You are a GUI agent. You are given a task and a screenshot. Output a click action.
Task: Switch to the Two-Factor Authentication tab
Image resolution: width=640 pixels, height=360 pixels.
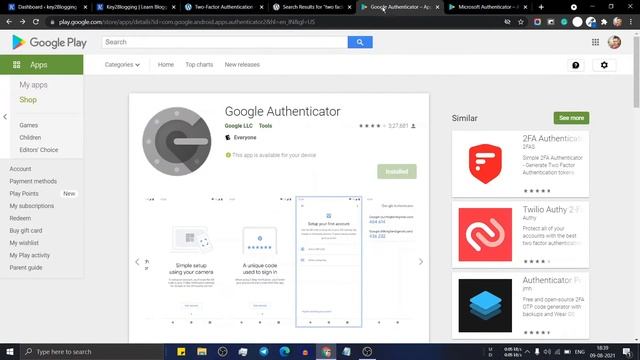223,7
